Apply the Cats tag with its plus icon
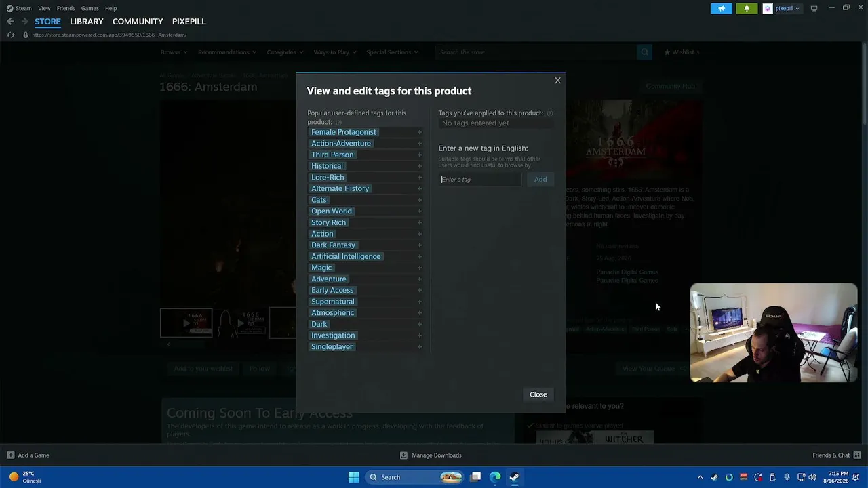This screenshot has width=868, height=488. point(420,200)
